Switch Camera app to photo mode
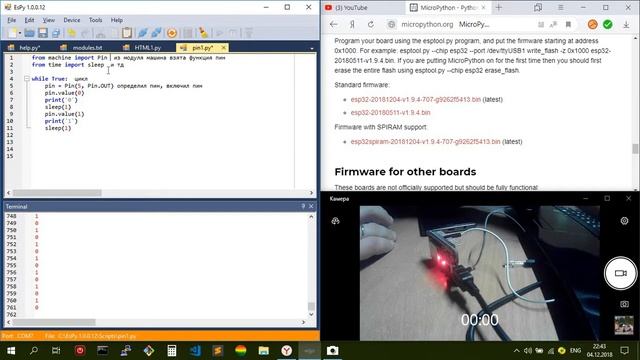This screenshot has height=360, width=640. (624, 304)
